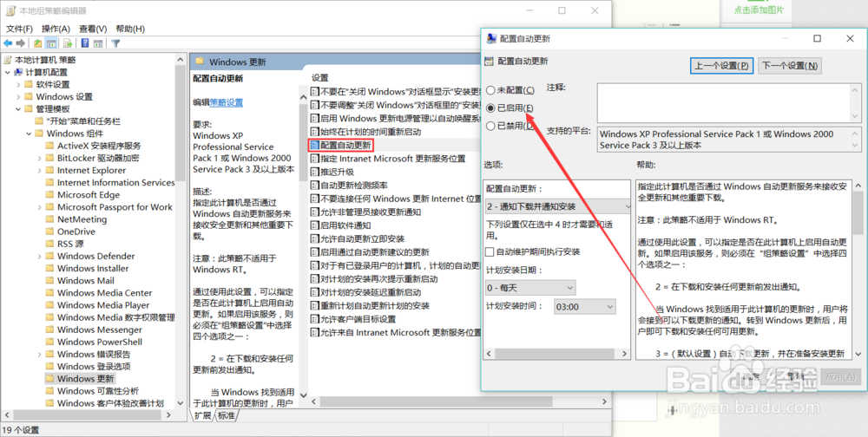
Task: Click the policy icon of 允许自动更新立即安装
Action: point(314,239)
